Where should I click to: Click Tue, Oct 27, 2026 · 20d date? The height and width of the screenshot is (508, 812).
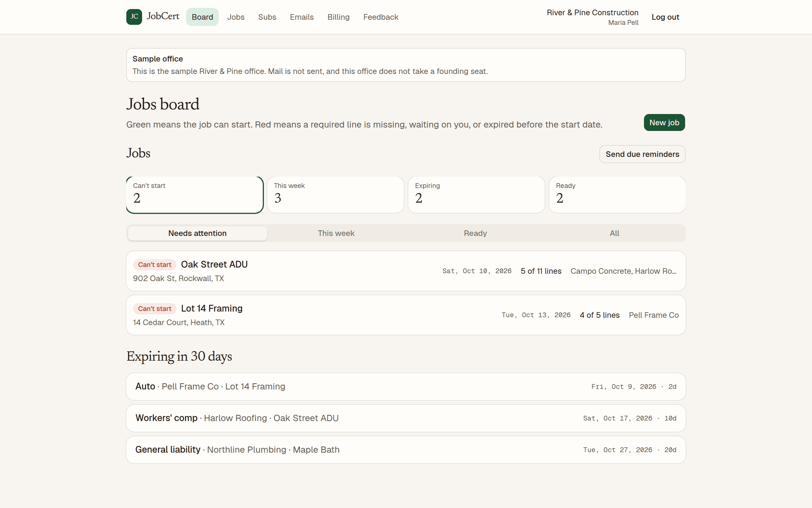(630, 450)
